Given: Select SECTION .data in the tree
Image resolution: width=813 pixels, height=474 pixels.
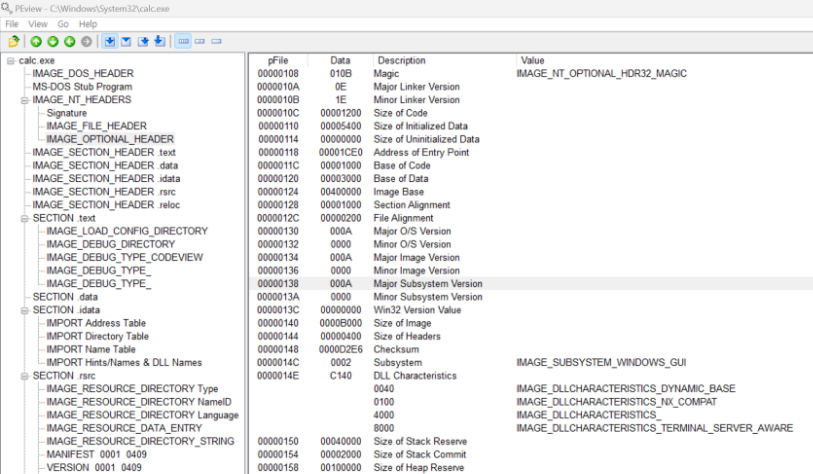Looking at the screenshot, I should click(65, 297).
